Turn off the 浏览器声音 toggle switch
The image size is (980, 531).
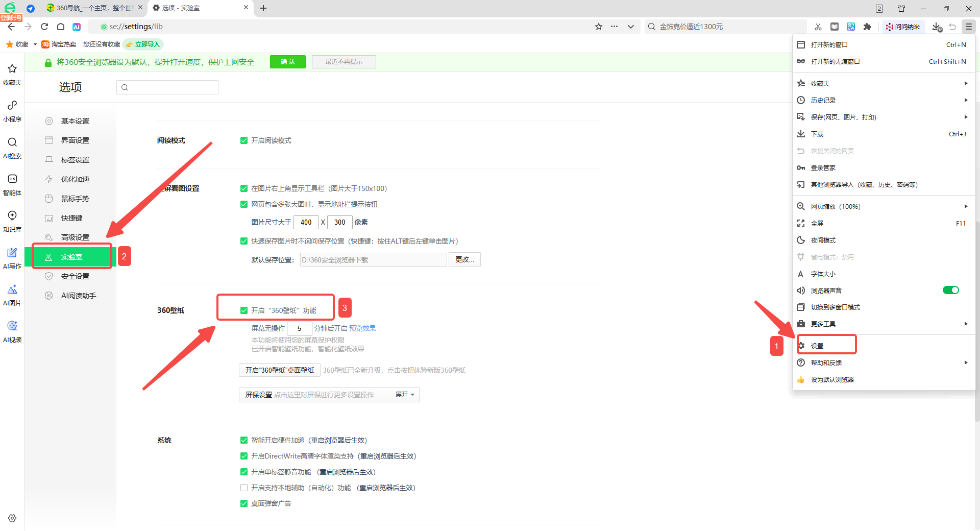point(950,291)
